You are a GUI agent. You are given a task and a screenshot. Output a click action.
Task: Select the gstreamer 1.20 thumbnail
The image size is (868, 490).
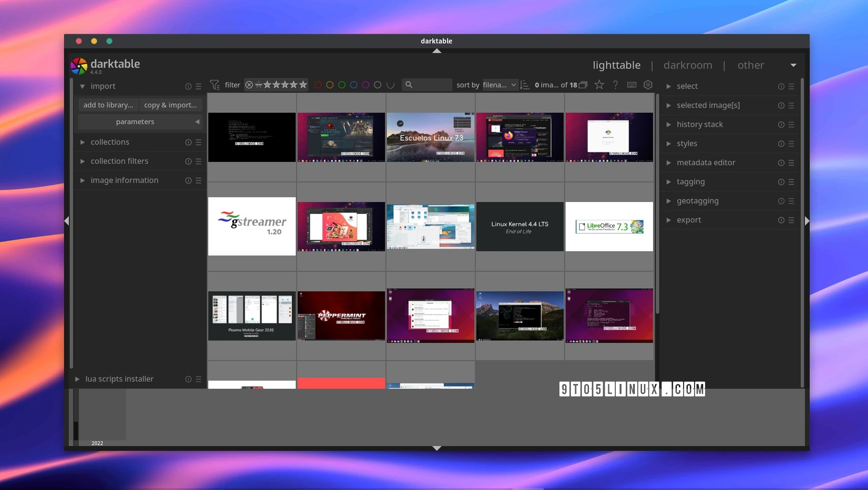tap(252, 226)
